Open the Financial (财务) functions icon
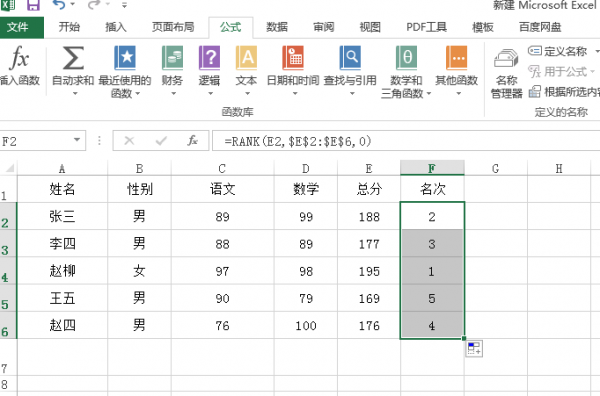The image size is (600, 396). 172,58
